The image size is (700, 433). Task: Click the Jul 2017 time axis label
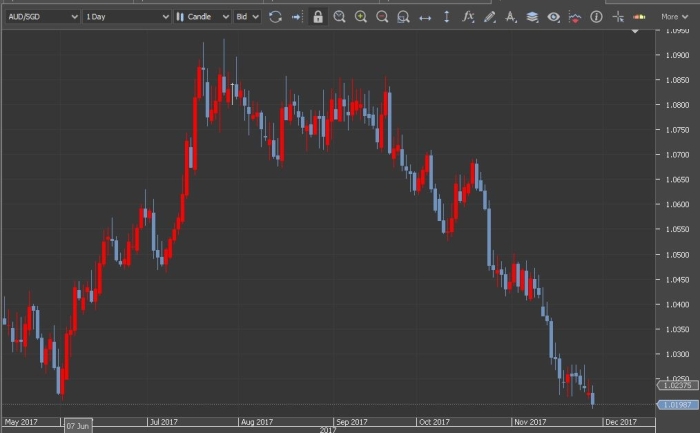[x=163, y=422]
